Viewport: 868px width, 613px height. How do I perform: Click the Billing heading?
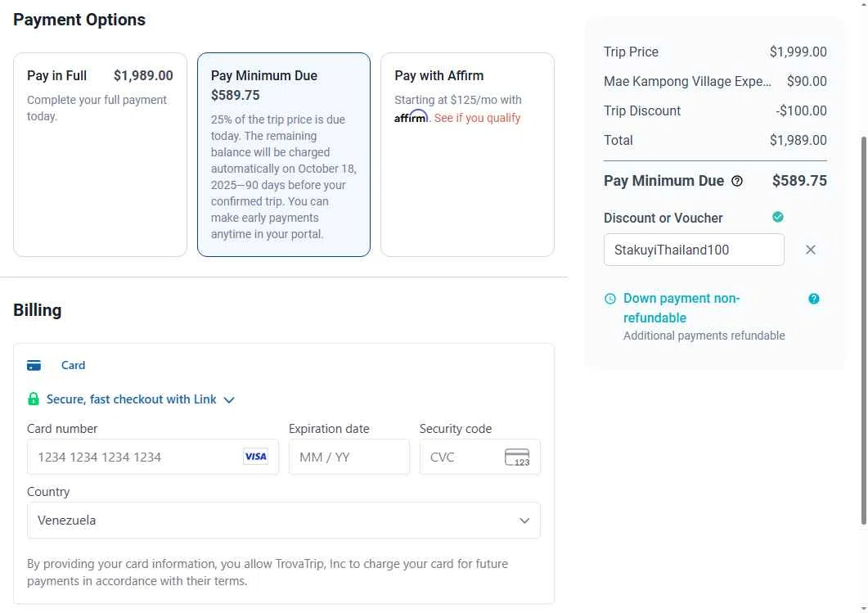pyautogui.click(x=37, y=310)
